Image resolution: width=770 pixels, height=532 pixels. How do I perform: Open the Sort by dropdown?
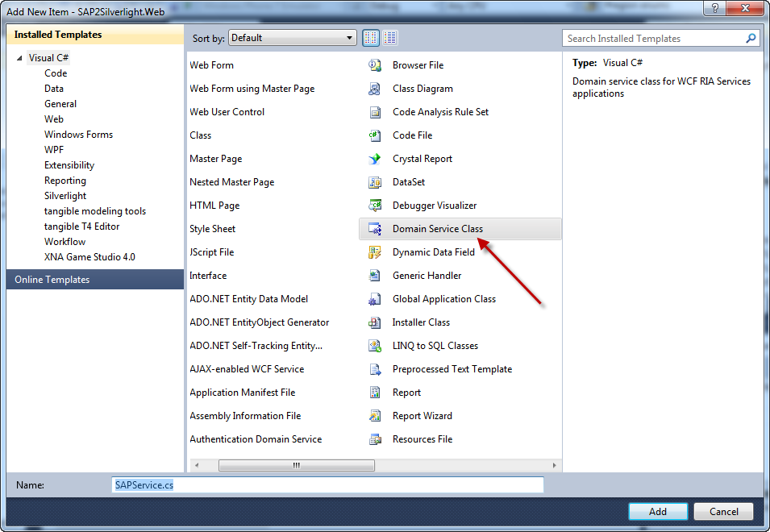click(292, 38)
